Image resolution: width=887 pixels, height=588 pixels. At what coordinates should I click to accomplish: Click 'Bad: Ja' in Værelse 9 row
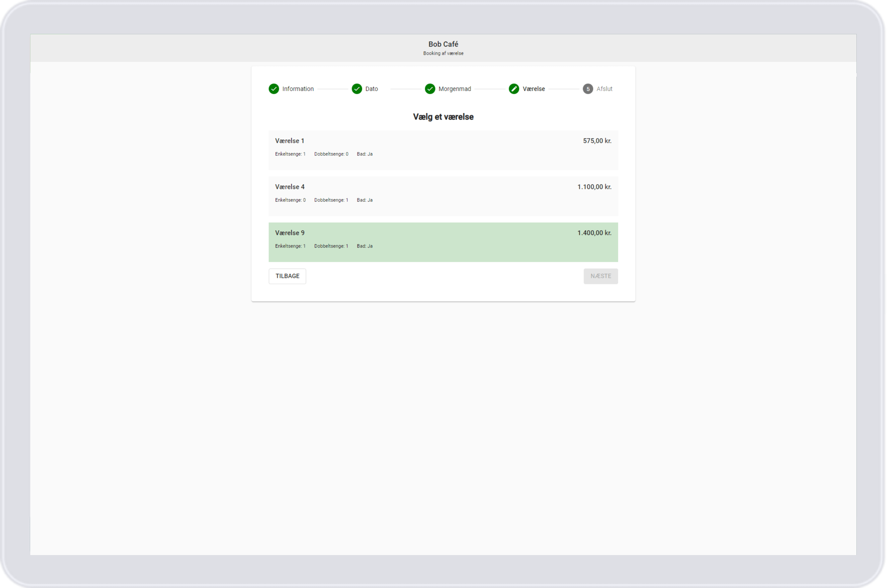click(x=365, y=246)
